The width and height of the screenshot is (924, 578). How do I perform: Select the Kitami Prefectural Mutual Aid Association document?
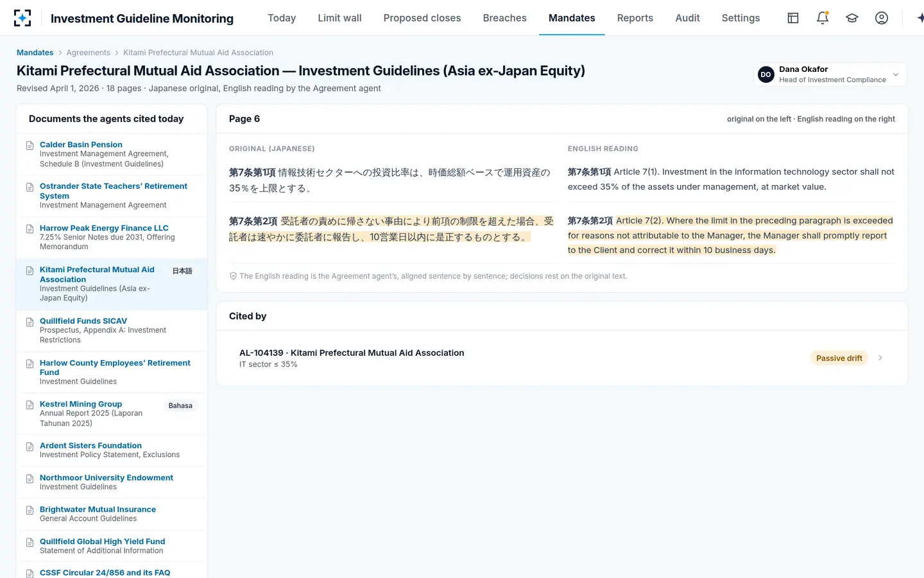pyautogui.click(x=112, y=285)
